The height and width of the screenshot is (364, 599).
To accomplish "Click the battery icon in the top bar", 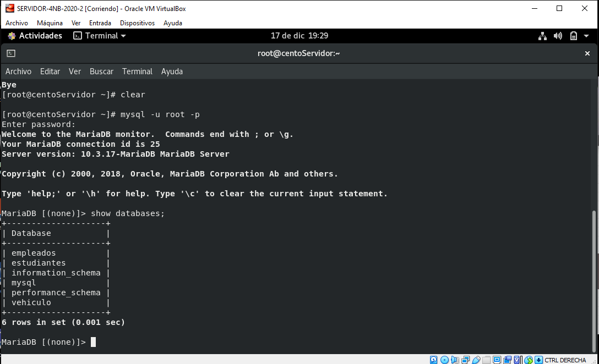I will click(x=573, y=36).
